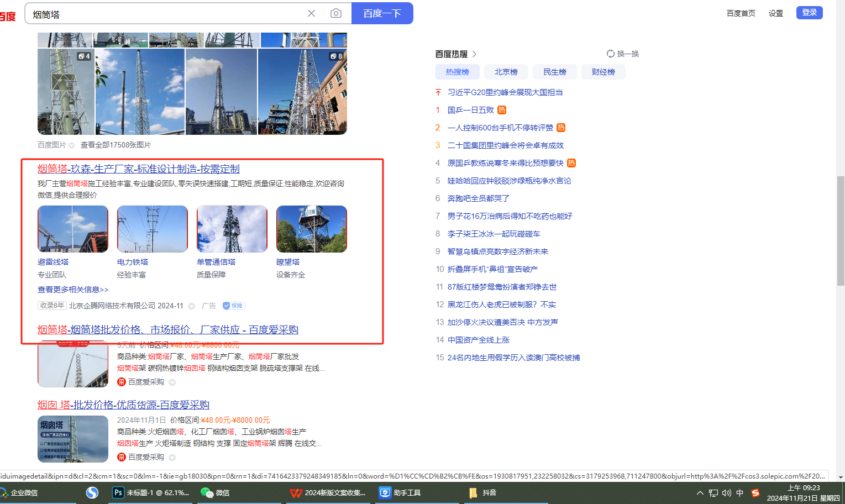Open the Sogou browser taskbar icon
The image size is (845, 504).
point(92,492)
